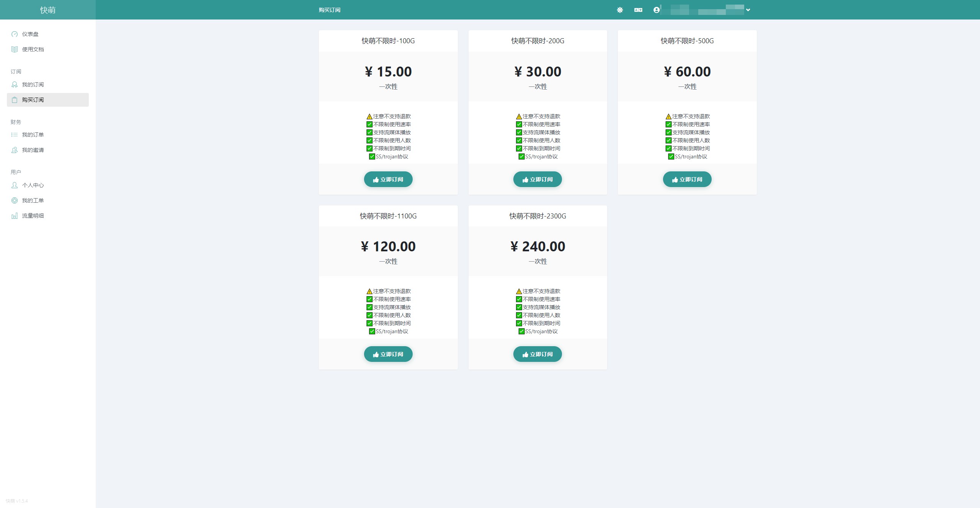View 流量明细 traffic details

[33, 216]
